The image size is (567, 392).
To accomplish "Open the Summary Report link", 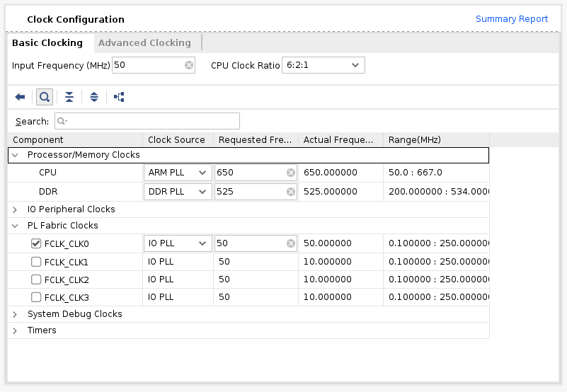I will coord(512,19).
